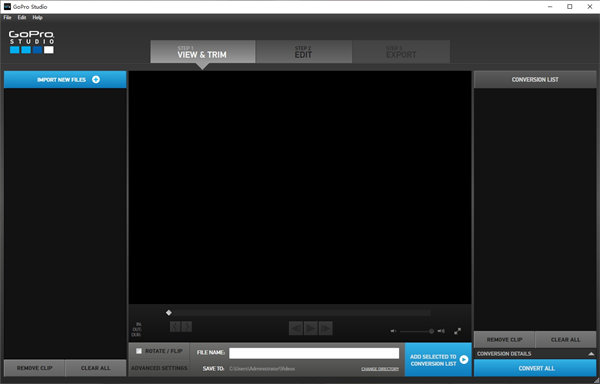
Task: Mute audio using the low volume speaker icon
Action: (393, 331)
